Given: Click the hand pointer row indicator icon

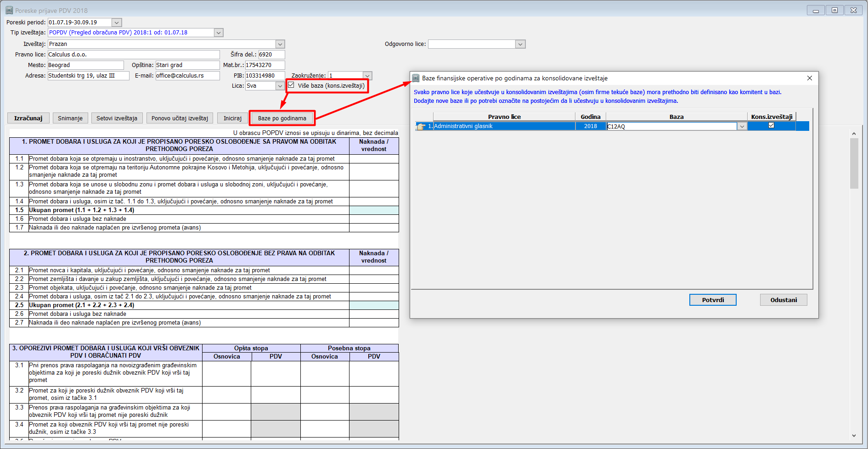Looking at the screenshot, I should (421, 126).
